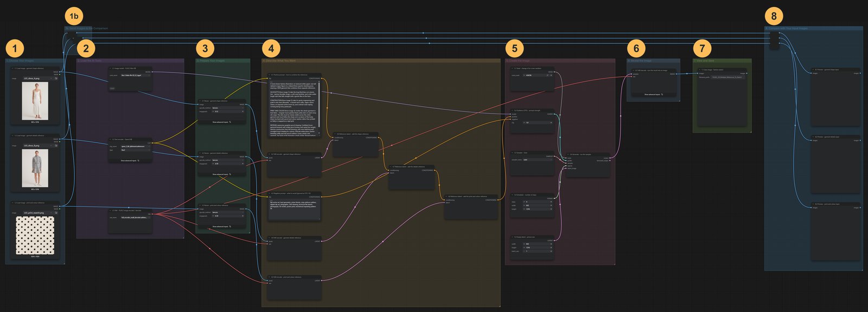Show advanced inputs on node 3.1 Resize
Image resolution: width=868 pixels, height=312 pixels.
[221, 122]
